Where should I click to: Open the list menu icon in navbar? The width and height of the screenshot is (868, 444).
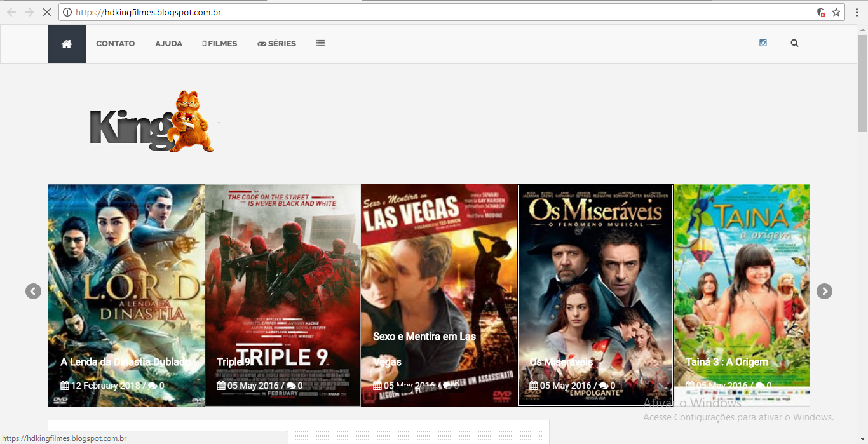tap(320, 44)
